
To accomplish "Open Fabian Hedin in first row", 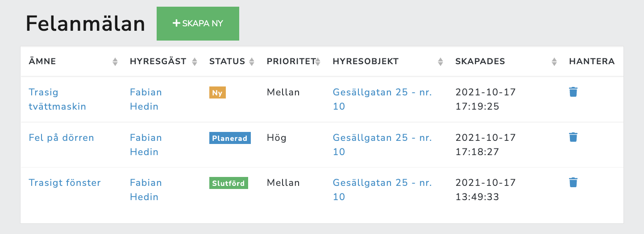I will coord(146,99).
